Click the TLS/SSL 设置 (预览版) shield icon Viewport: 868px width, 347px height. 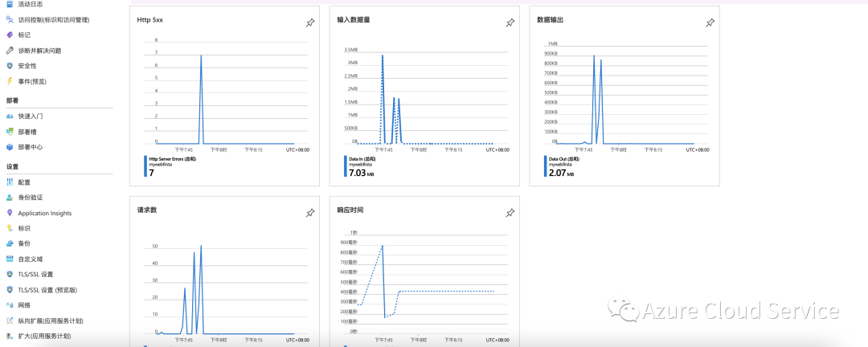point(10,289)
